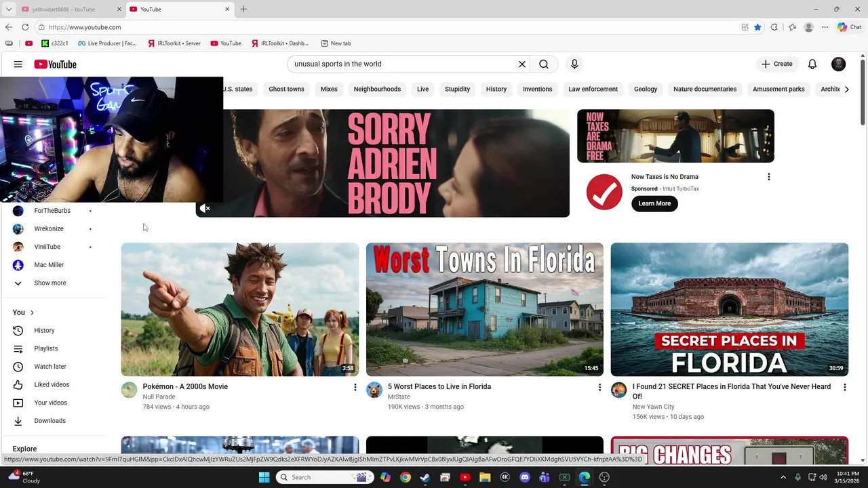This screenshot has height=488, width=868.
Task: Open options for 21 SECRET Places video
Action: click(845, 387)
